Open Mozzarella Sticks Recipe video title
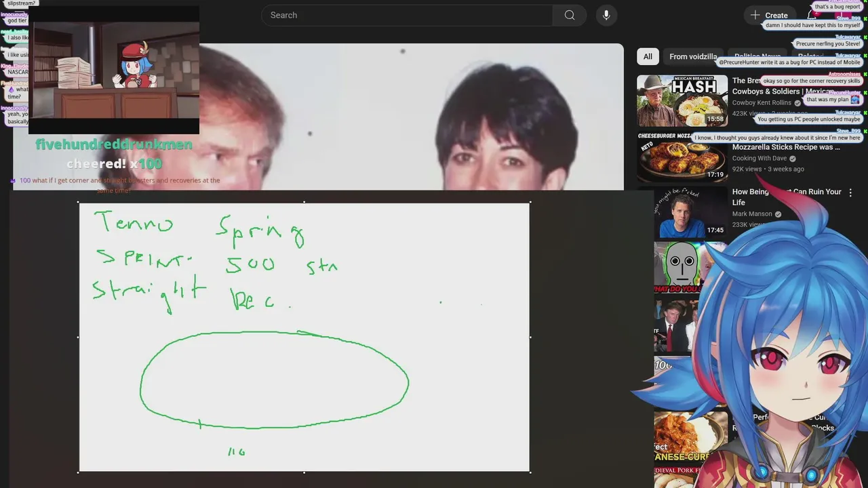 point(786,147)
